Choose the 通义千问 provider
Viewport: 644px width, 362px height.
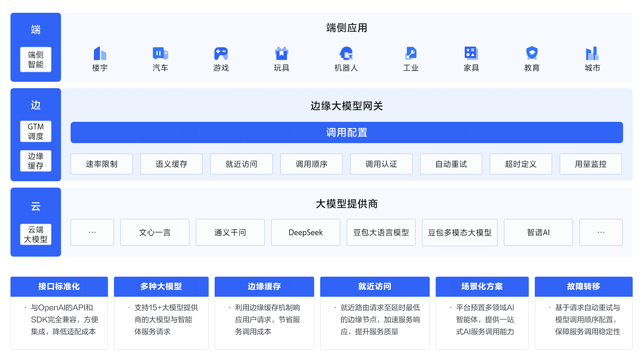[x=230, y=232]
